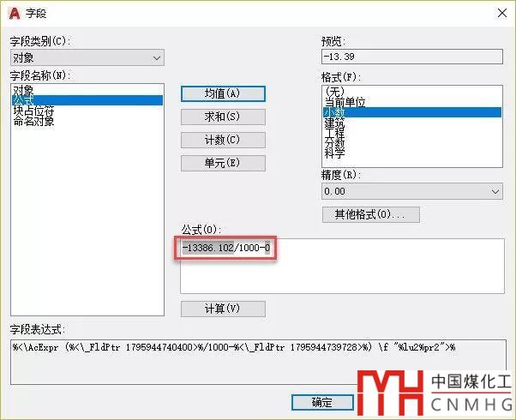The image size is (516, 420).
Task: Open 其他格式(O)... additional format dialog
Action: pos(371,214)
